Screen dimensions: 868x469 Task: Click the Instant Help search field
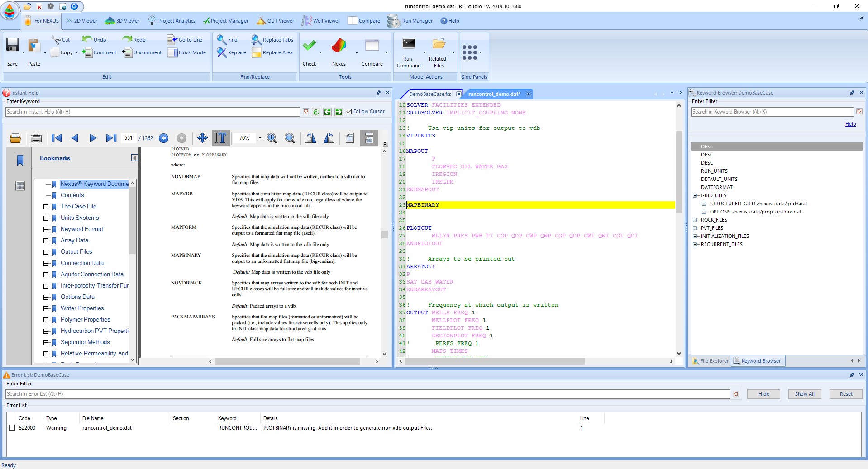153,112
